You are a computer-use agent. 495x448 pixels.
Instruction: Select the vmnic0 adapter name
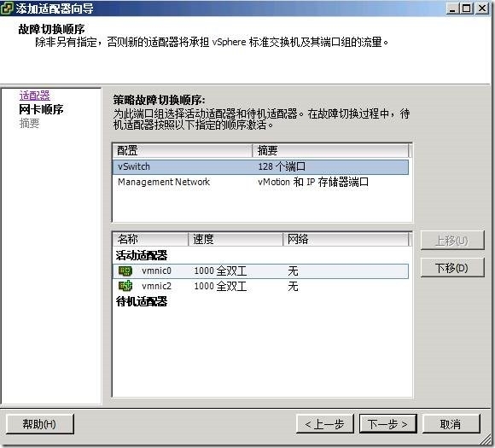[x=156, y=271]
